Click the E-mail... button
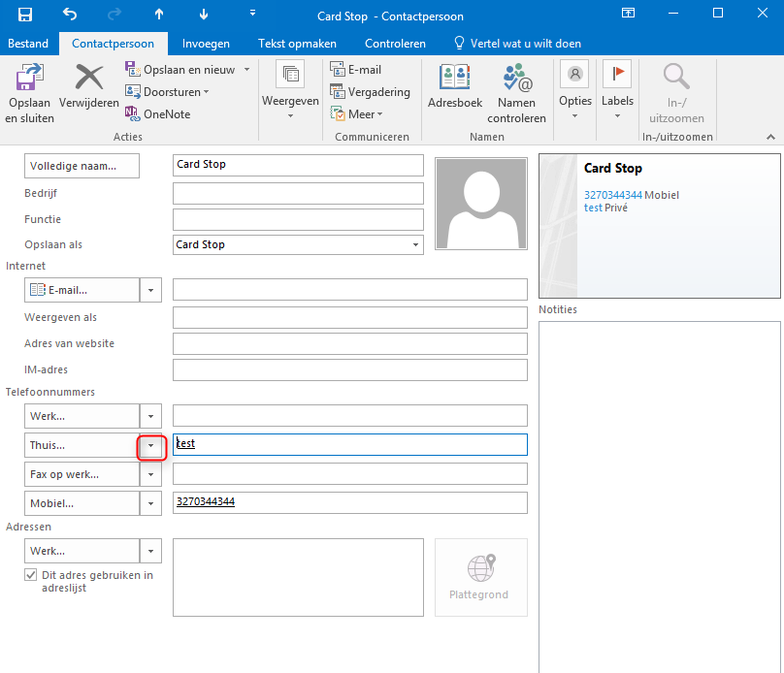This screenshot has width=784, height=673. point(82,290)
